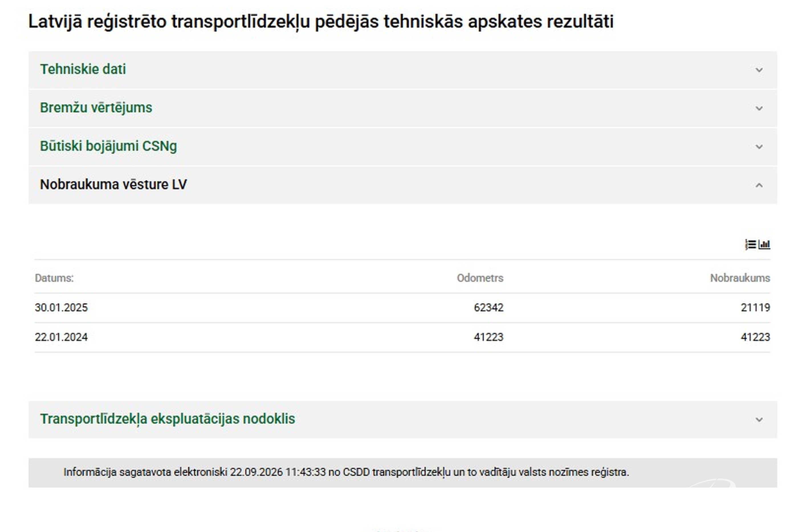
Task: Expand Būtiski bojājumi CSNg chevron
Action: pos(759,146)
